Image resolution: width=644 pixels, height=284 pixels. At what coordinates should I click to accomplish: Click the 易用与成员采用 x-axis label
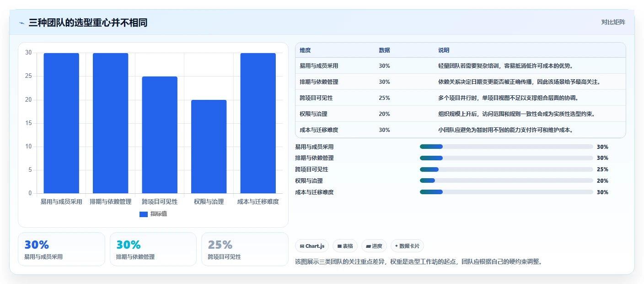tap(61, 202)
